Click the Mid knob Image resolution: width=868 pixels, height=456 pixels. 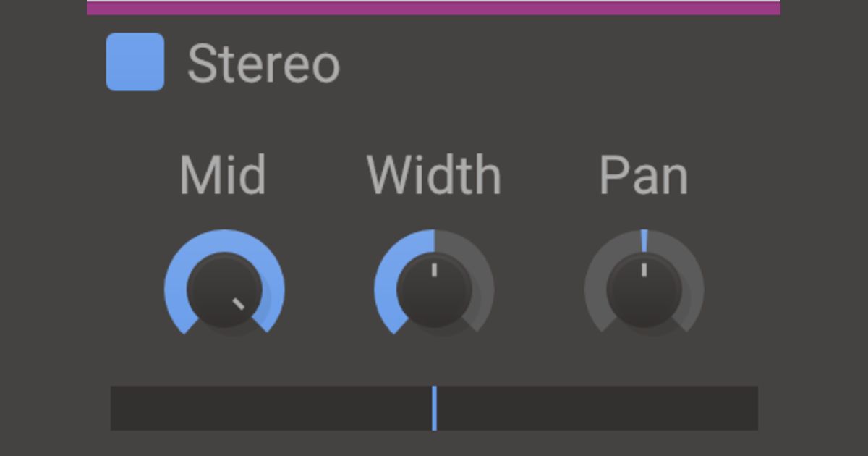(224, 290)
